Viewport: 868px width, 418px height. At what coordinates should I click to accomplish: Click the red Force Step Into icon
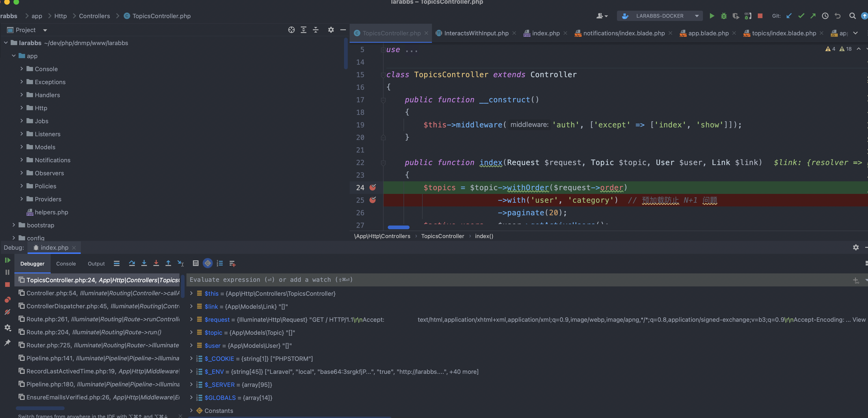coord(156,263)
